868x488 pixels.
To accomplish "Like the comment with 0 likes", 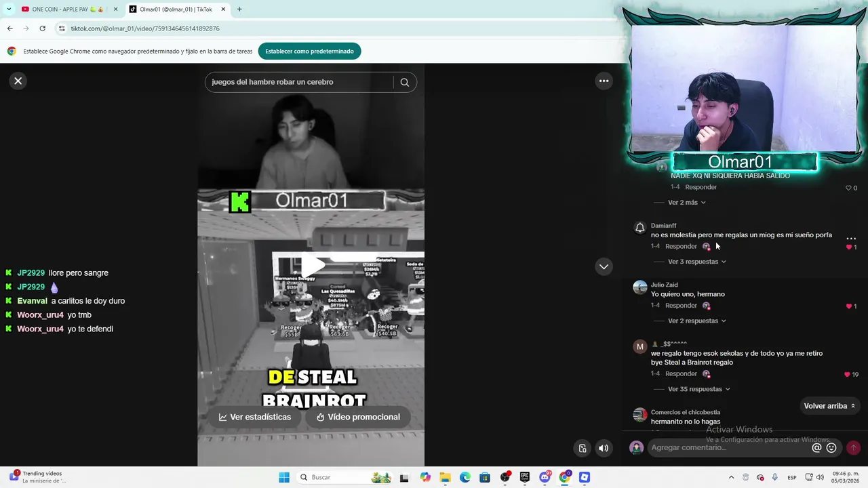I will coord(848,188).
